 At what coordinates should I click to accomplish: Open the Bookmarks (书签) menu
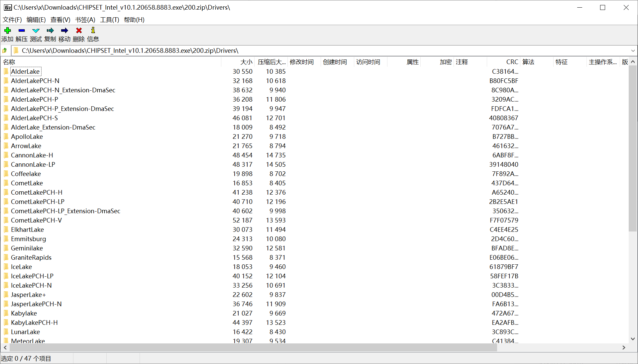click(85, 20)
